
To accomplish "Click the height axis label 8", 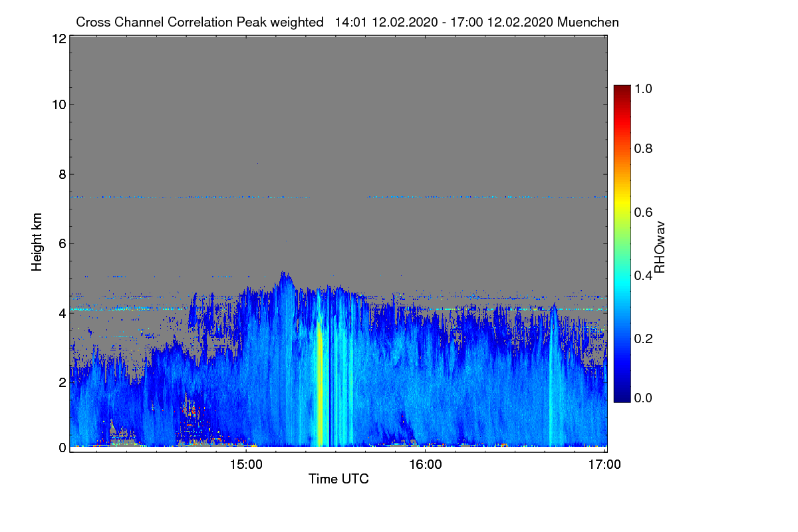I will click(61, 174).
